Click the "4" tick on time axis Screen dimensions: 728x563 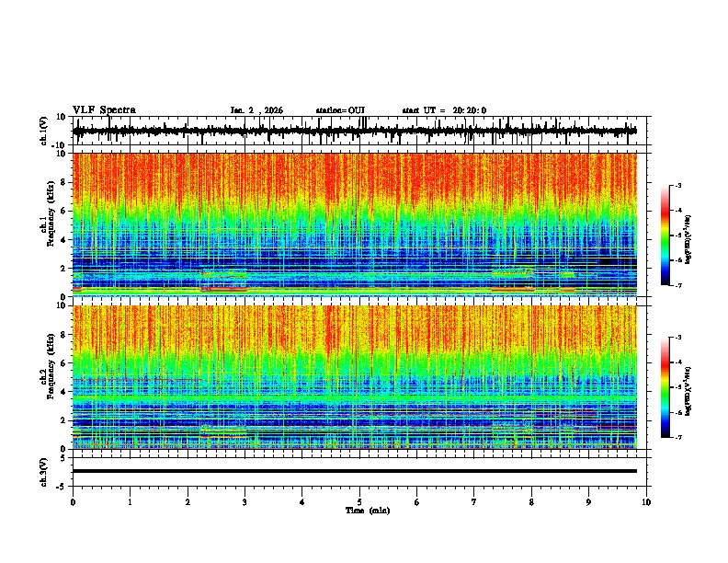click(x=302, y=502)
